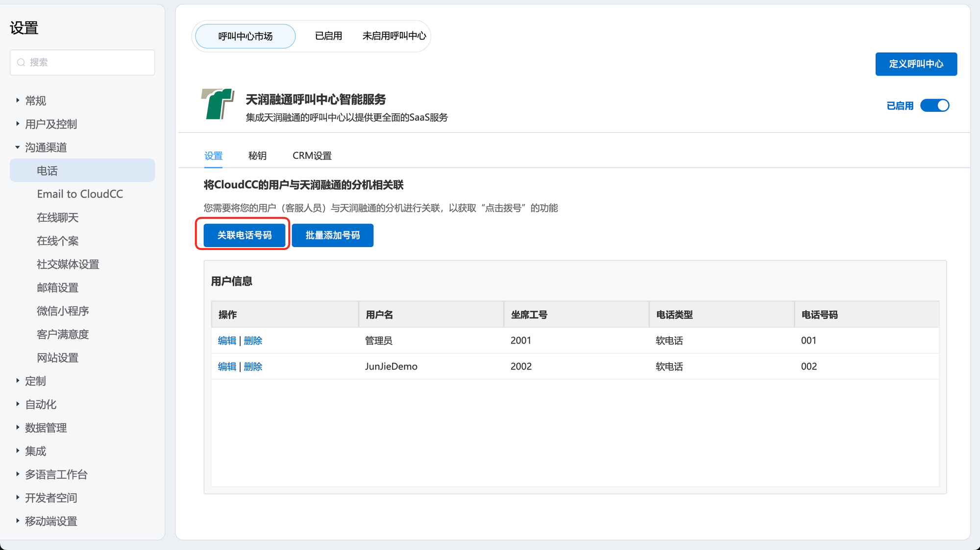Image resolution: width=980 pixels, height=550 pixels.
Task: Click the Tianrun Rongtong logo icon
Action: pos(218,104)
